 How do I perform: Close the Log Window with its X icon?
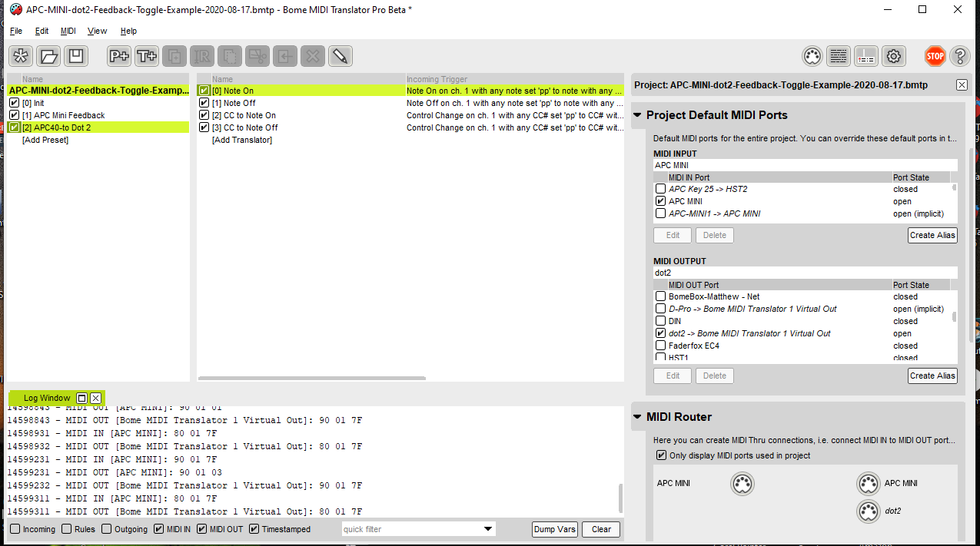coord(95,398)
